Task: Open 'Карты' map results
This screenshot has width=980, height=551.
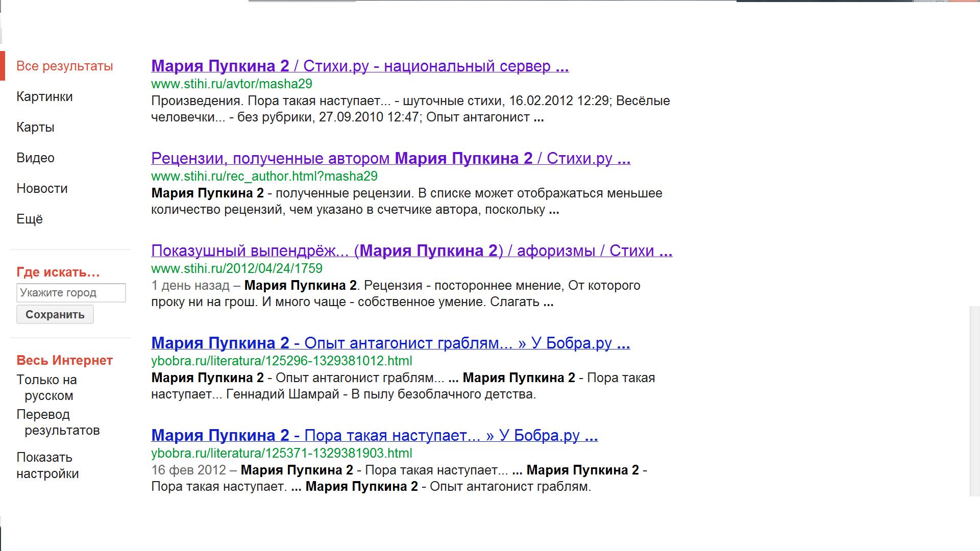Action: pyautogui.click(x=35, y=128)
